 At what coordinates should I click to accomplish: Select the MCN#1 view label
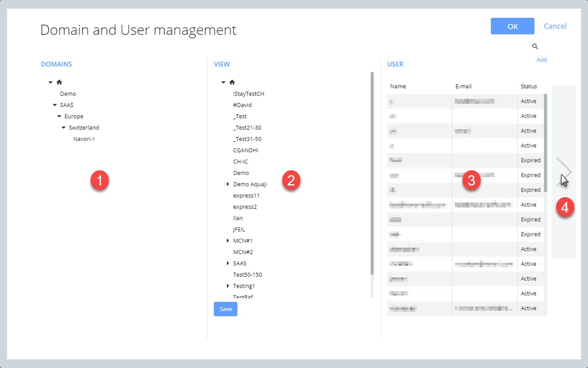tap(243, 241)
